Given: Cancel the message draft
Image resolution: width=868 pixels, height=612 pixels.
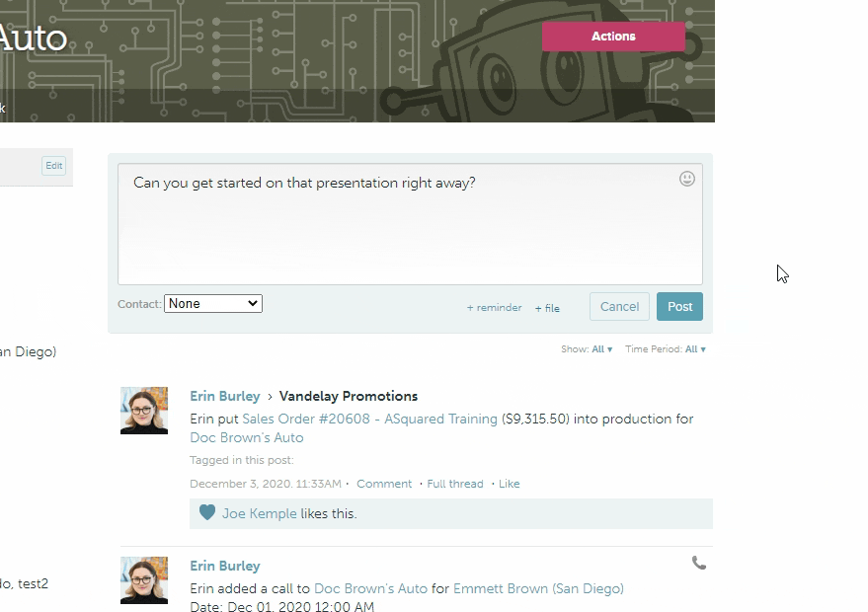Looking at the screenshot, I should point(619,307).
